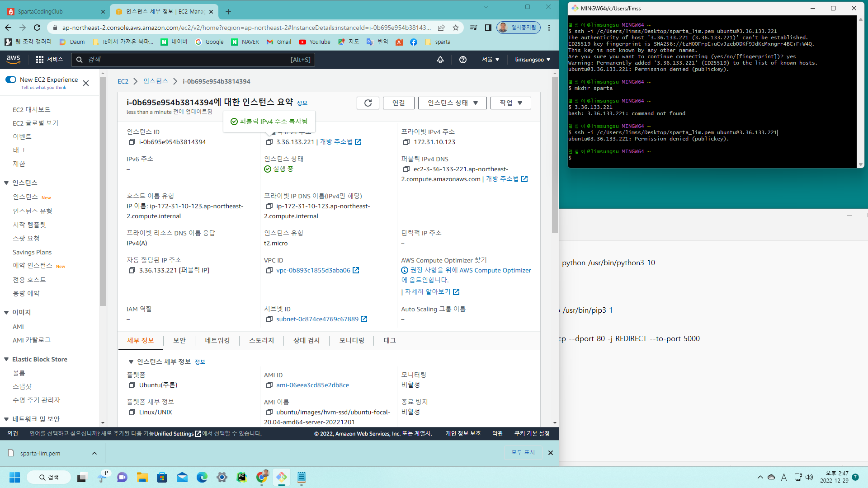This screenshot has height=488, width=868.
Task: Click the main page vertical scrollbar
Action: 555,155
